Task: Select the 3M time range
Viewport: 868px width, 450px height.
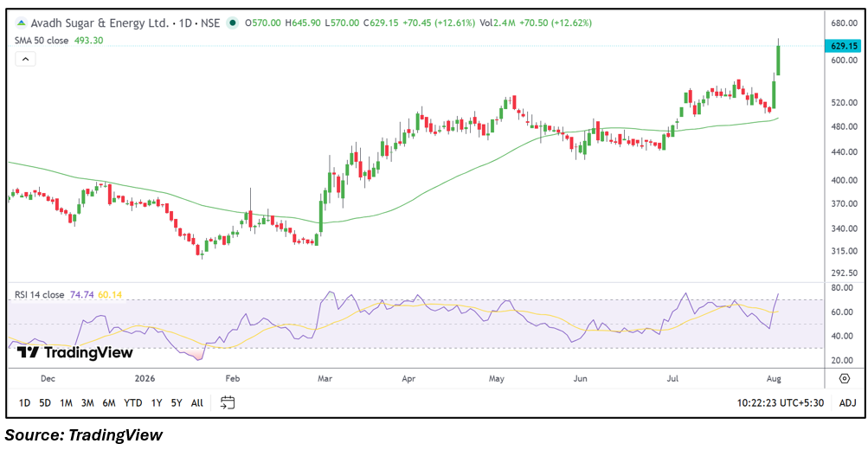Action: 87,403
